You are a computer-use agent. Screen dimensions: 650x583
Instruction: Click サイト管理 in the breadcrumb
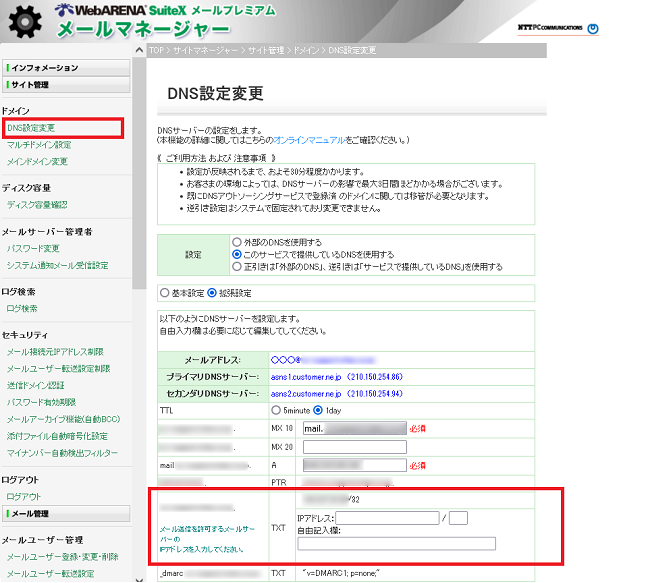point(266,50)
